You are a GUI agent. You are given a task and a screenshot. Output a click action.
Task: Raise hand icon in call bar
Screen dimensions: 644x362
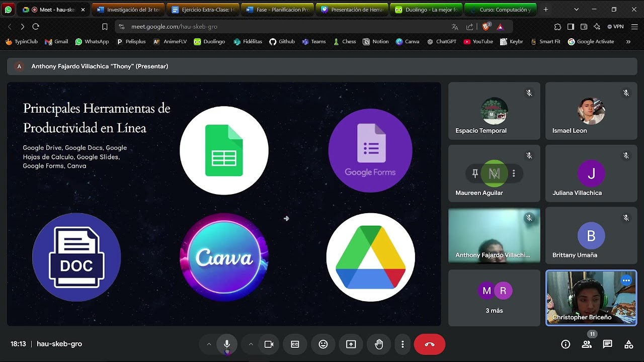coord(379,344)
